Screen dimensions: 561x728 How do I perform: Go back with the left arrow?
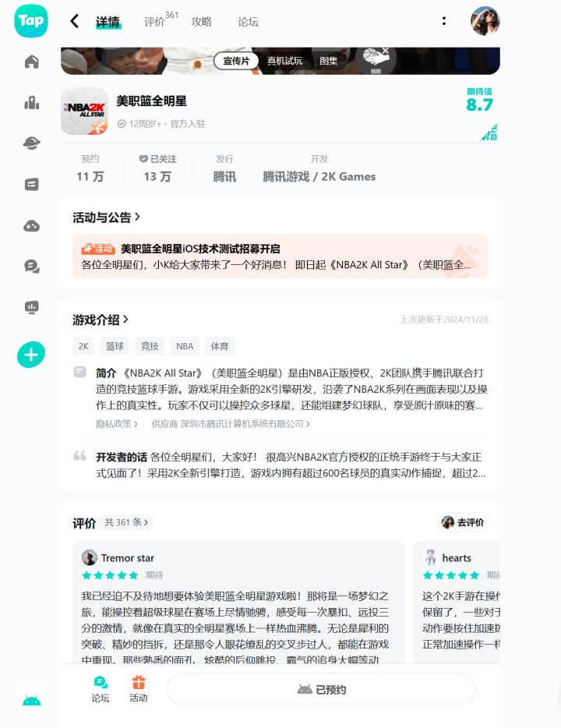point(75,21)
